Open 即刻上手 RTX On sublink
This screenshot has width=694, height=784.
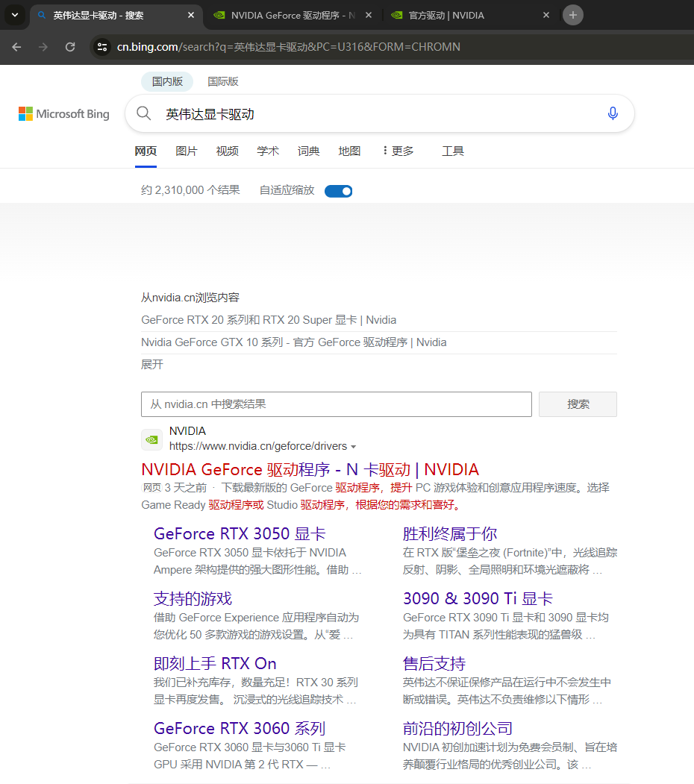(215, 663)
